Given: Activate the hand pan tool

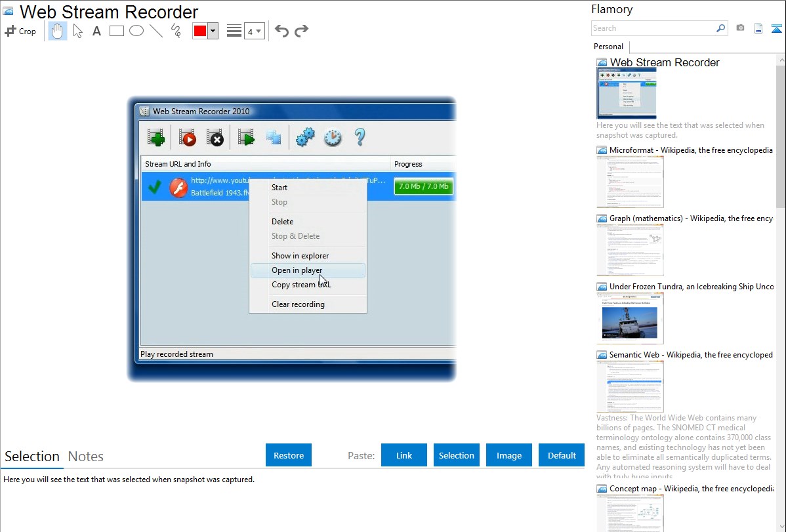Looking at the screenshot, I should (x=57, y=31).
